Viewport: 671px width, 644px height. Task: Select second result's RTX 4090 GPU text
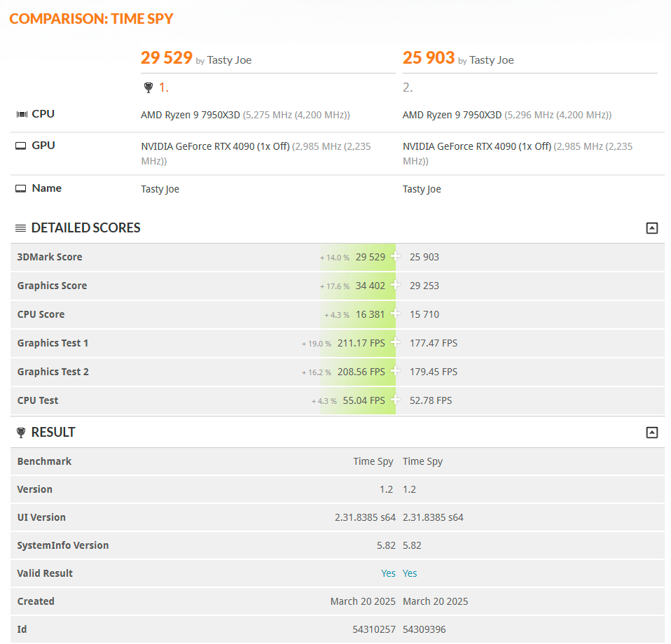click(x=518, y=153)
